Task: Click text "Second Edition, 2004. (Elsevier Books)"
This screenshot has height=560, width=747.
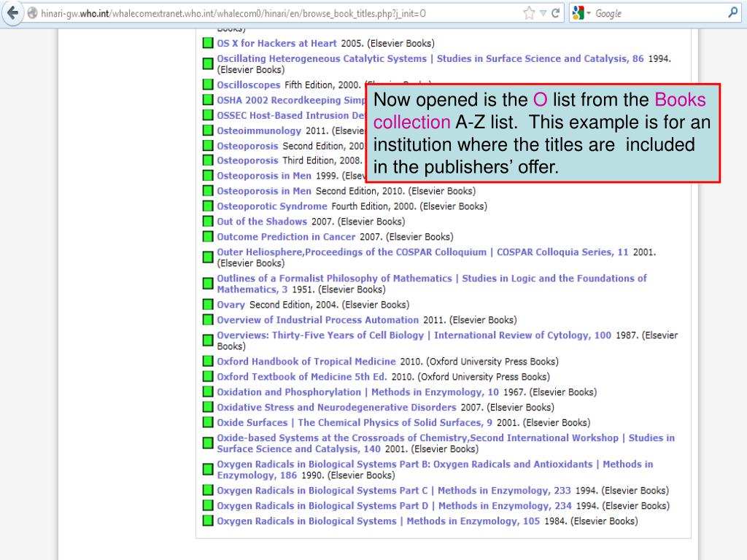Action: point(329,305)
